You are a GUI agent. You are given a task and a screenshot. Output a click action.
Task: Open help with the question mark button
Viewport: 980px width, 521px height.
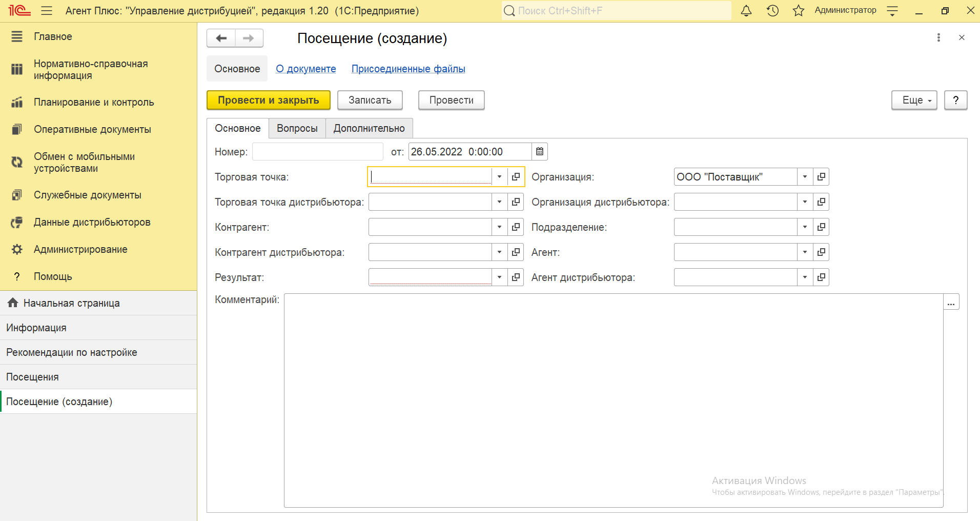tap(956, 100)
